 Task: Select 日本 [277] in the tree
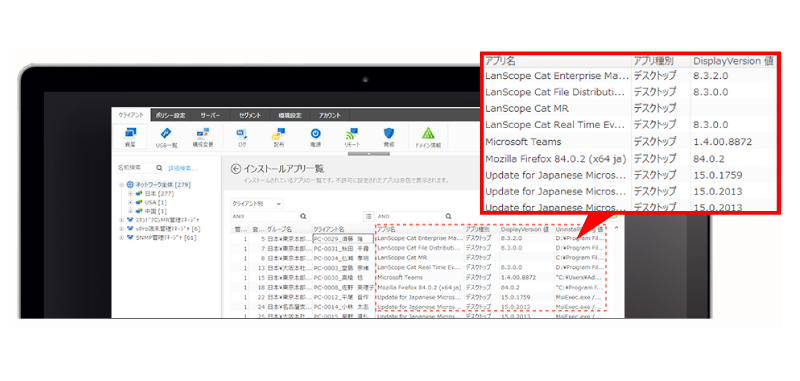[x=159, y=194]
